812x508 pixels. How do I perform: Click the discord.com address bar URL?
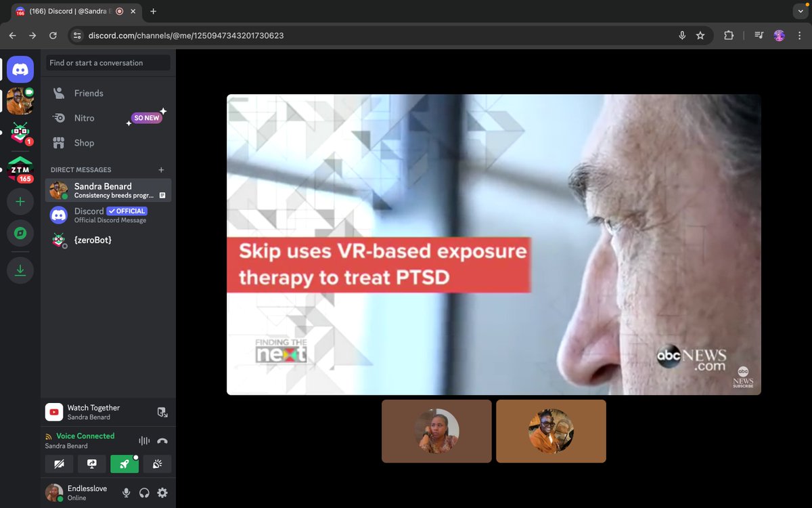[x=186, y=35]
